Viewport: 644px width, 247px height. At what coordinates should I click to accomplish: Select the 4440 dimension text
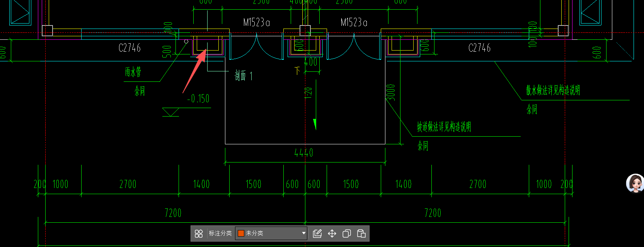(304, 153)
